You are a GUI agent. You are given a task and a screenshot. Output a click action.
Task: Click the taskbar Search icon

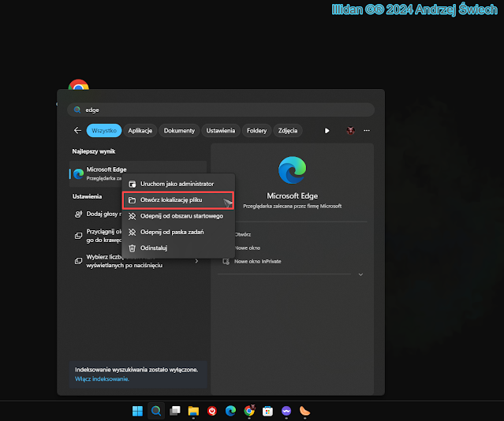[x=156, y=411]
